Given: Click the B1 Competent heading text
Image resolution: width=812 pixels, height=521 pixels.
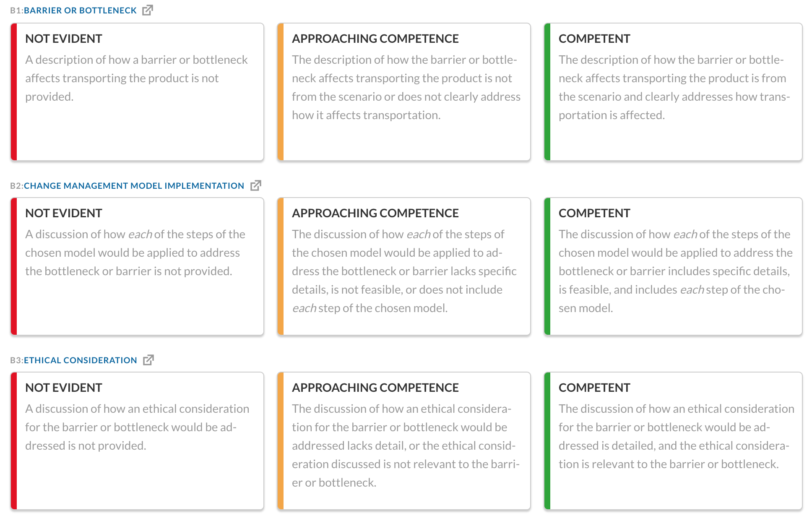Looking at the screenshot, I should click(594, 39).
